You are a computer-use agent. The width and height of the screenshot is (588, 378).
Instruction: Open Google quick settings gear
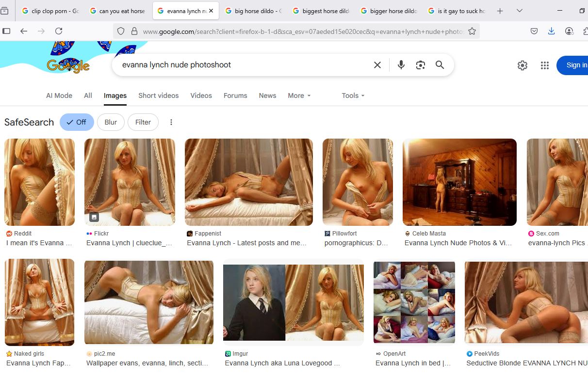coord(523,65)
